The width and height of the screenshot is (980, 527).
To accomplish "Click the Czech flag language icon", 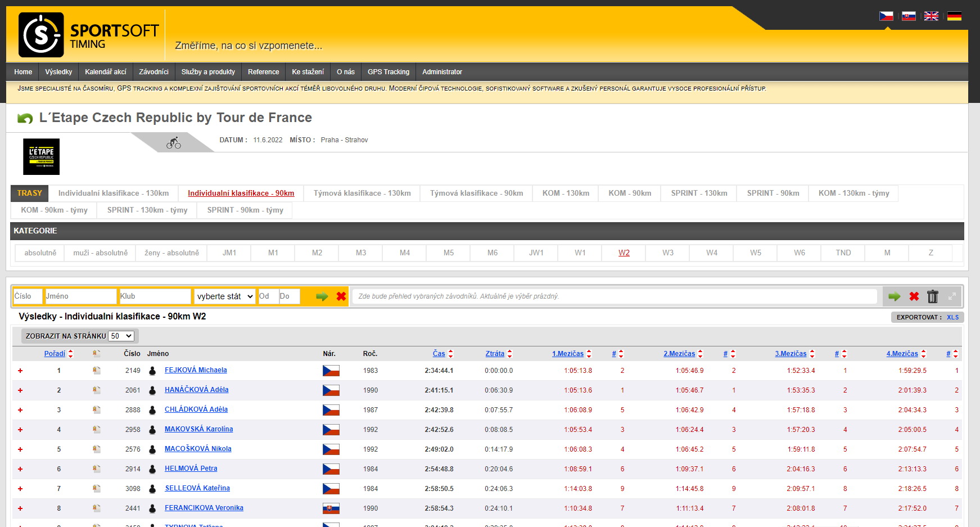I will tap(886, 16).
